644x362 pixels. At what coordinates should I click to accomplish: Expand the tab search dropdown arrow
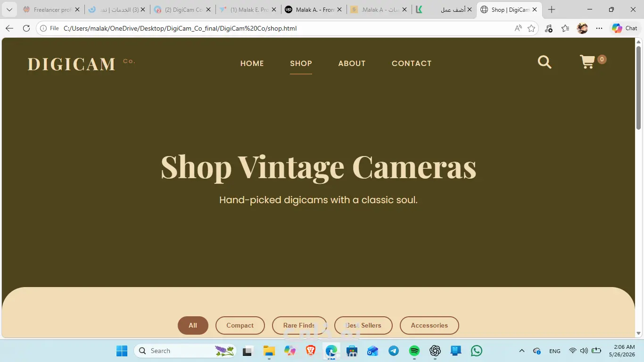[x=9, y=9]
